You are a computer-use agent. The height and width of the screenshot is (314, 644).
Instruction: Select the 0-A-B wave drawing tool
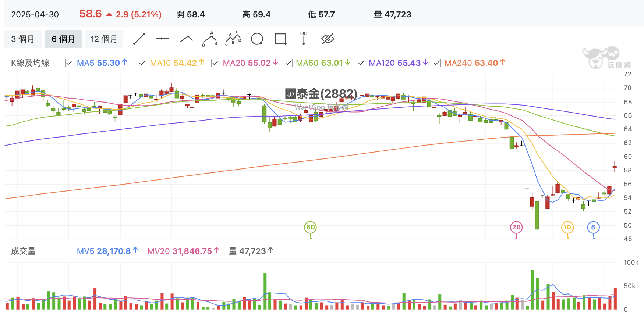pyautogui.click(x=210, y=39)
